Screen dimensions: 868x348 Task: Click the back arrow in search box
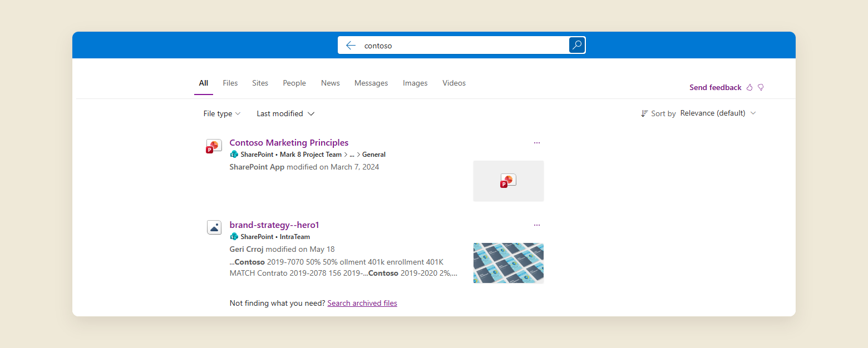pyautogui.click(x=351, y=46)
